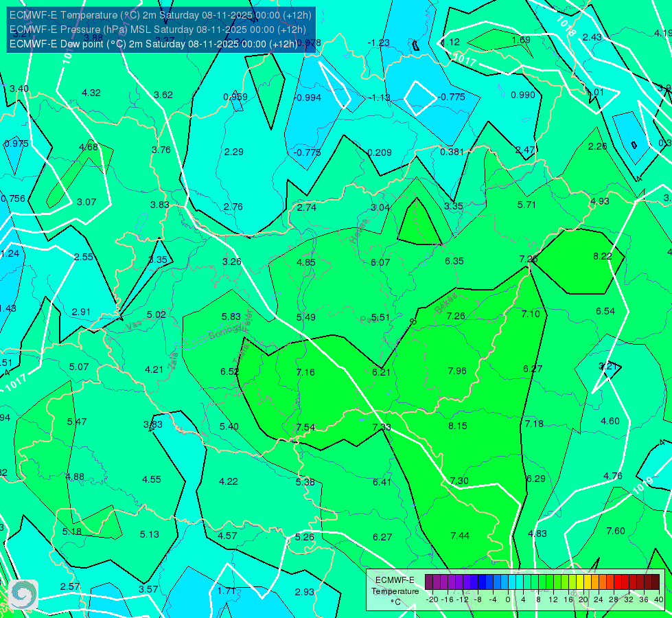The width and height of the screenshot is (672, 618).
Task: Click the 7.60 temperature value
Action: [x=616, y=531]
